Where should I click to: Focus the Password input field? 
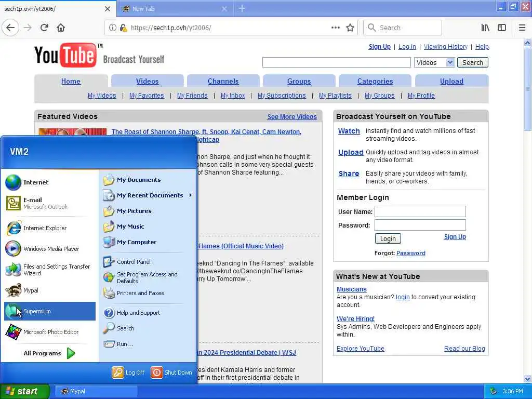pyautogui.click(x=420, y=225)
